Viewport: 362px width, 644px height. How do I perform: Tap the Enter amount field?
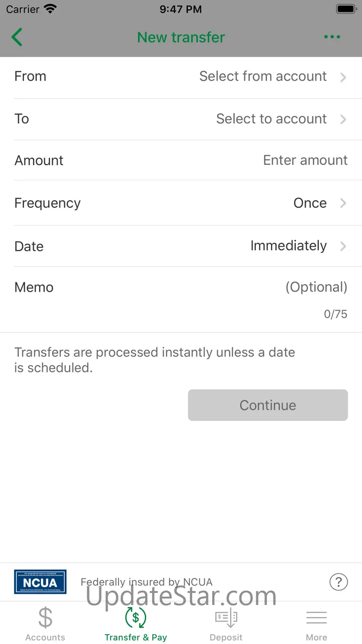click(305, 160)
